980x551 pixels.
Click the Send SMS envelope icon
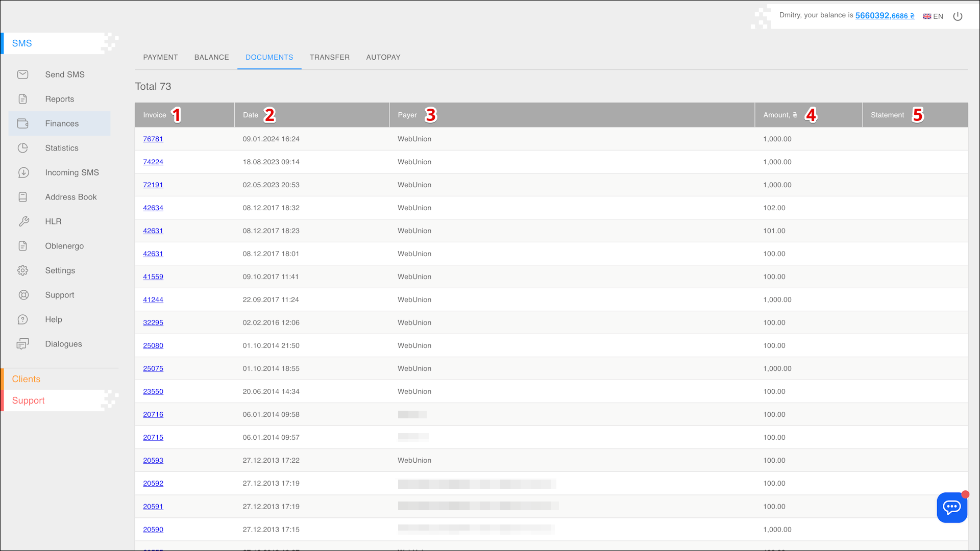[23, 74]
